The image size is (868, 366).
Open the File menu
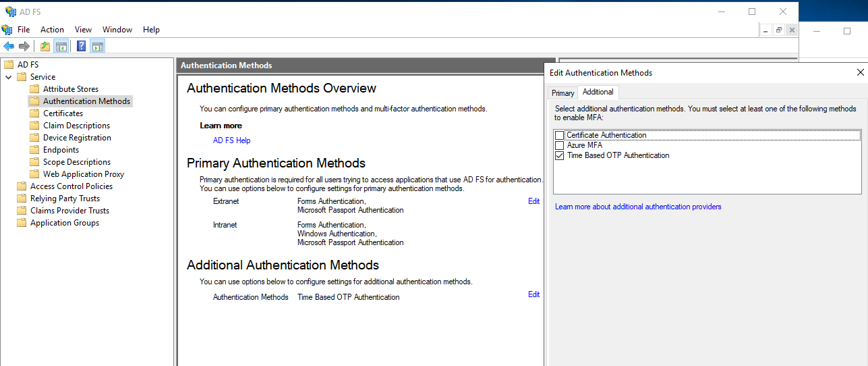(24, 30)
